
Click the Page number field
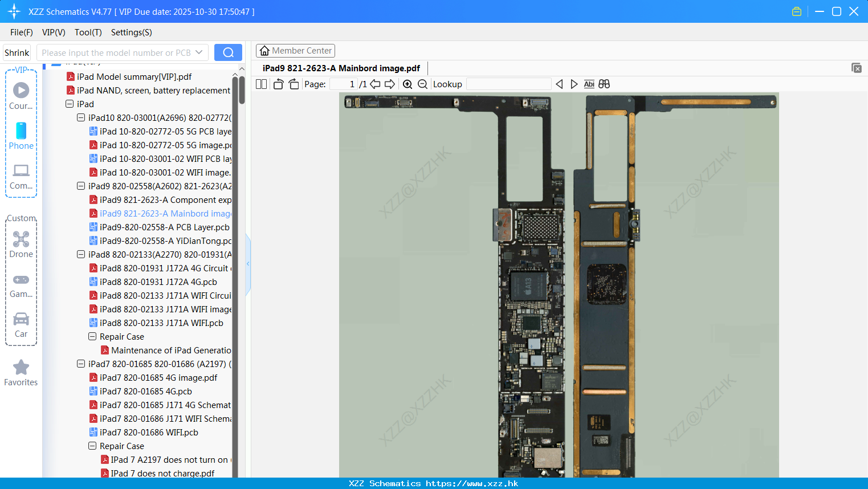click(343, 84)
